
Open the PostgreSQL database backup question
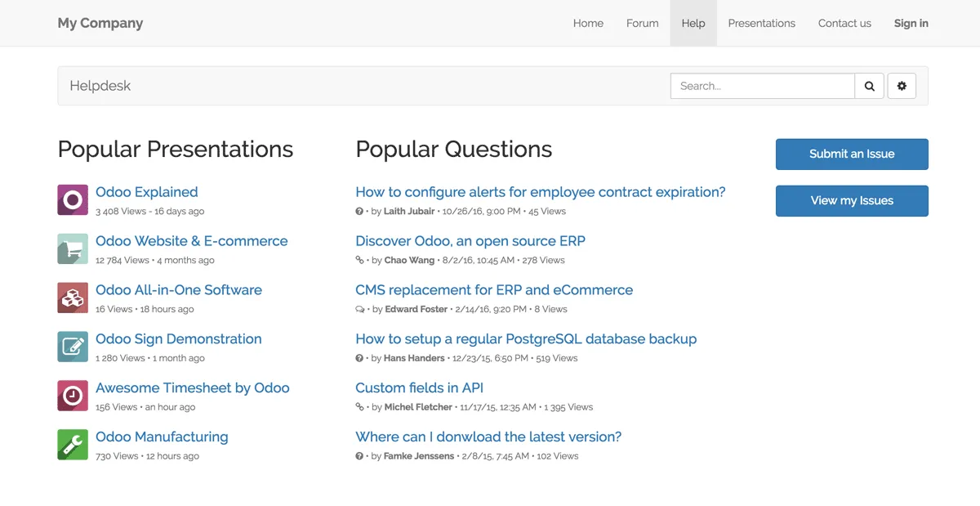[x=526, y=338]
